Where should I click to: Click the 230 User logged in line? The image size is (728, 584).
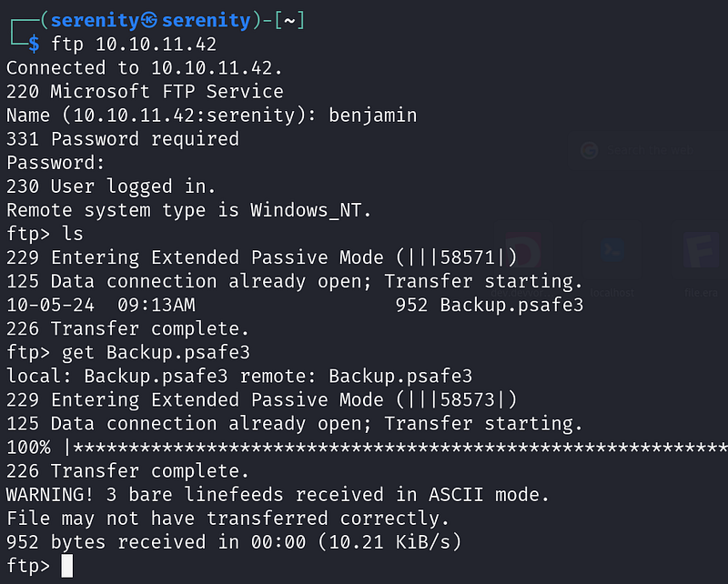tap(111, 186)
